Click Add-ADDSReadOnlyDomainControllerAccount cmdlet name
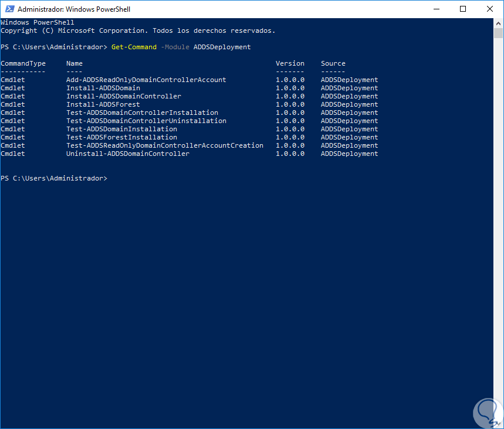The image size is (504, 429). (x=146, y=80)
